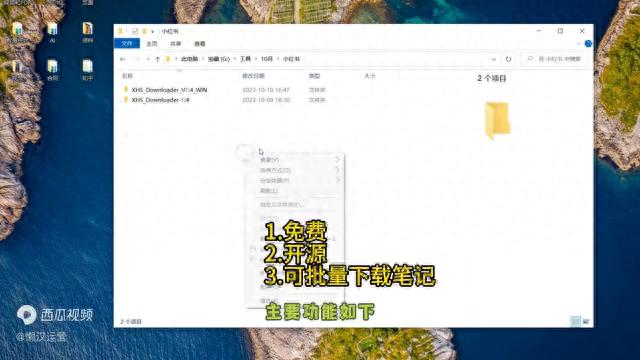The image size is (640, 360).
Task: Click the Back navigation arrow
Action: (x=123, y=59)
